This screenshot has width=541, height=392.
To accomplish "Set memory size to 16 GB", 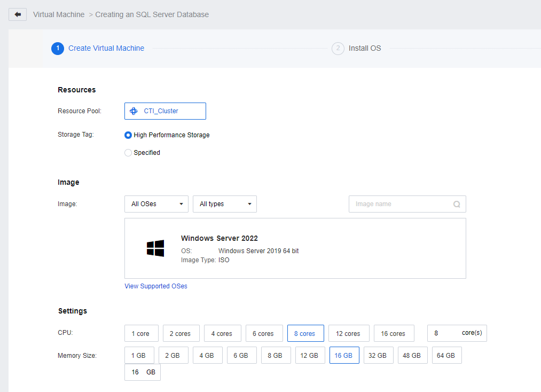I will pyautogui.click(x=344, y=356).
